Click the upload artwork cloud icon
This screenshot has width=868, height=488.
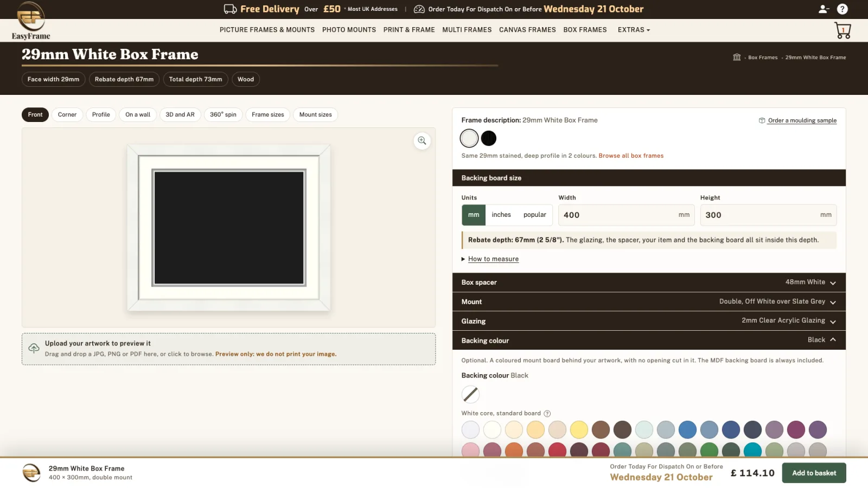(x=34, y=348)
